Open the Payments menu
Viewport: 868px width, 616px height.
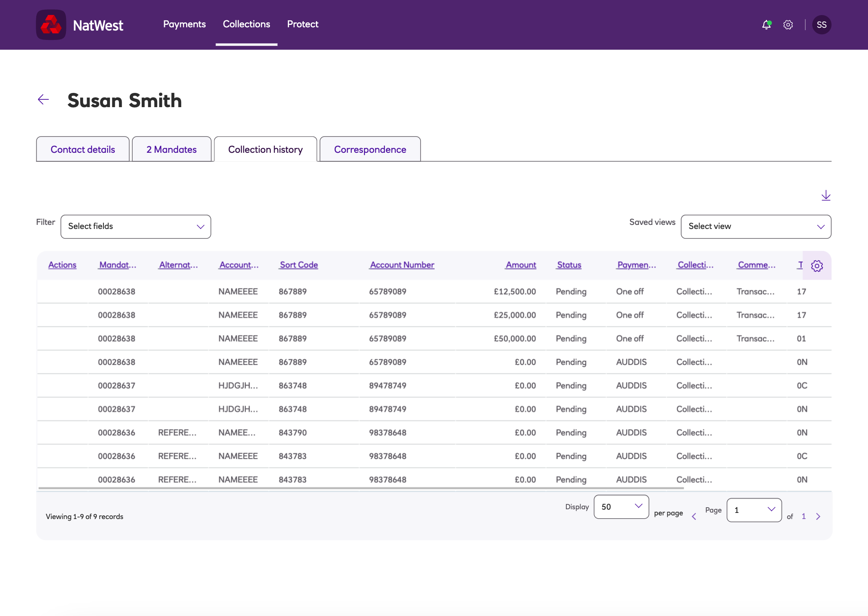pos(184,24)
